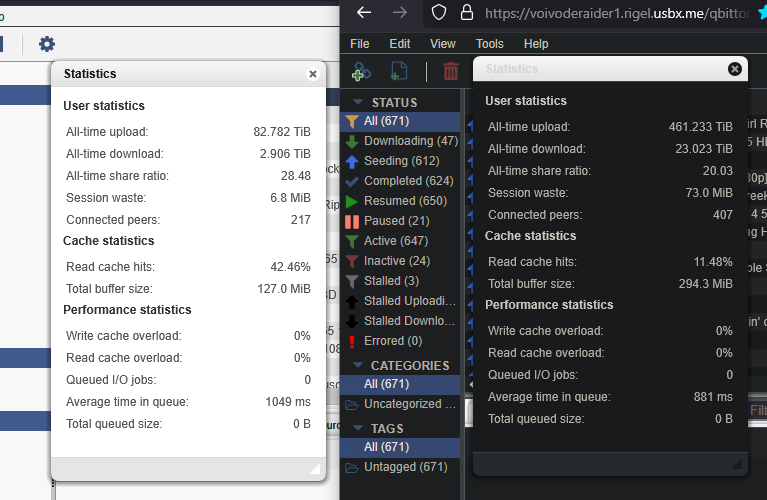767x500 pixels.
Task: Click 82.782 TiB all-time upload value
Action: (282, 132)
